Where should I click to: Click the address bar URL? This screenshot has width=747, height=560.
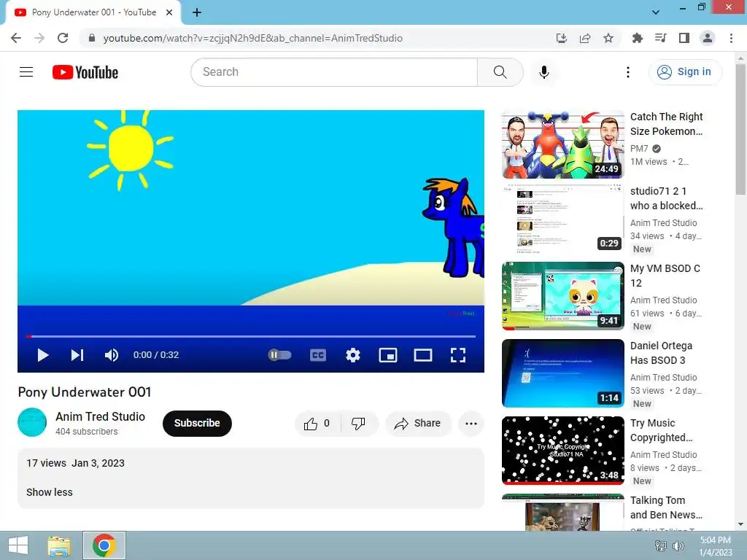253,38
